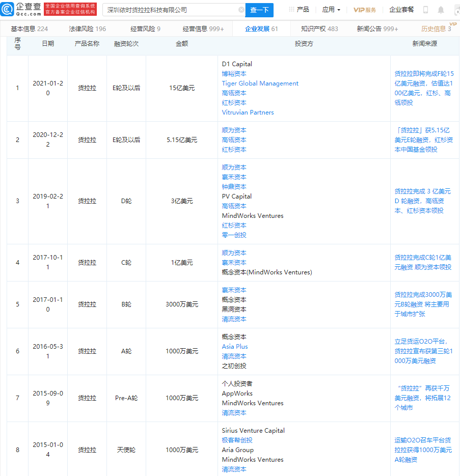This screenshot has width=460, height=476.
Task: Click PV Capital investor text
Action: pyautogui.click(x=237, y=197)
